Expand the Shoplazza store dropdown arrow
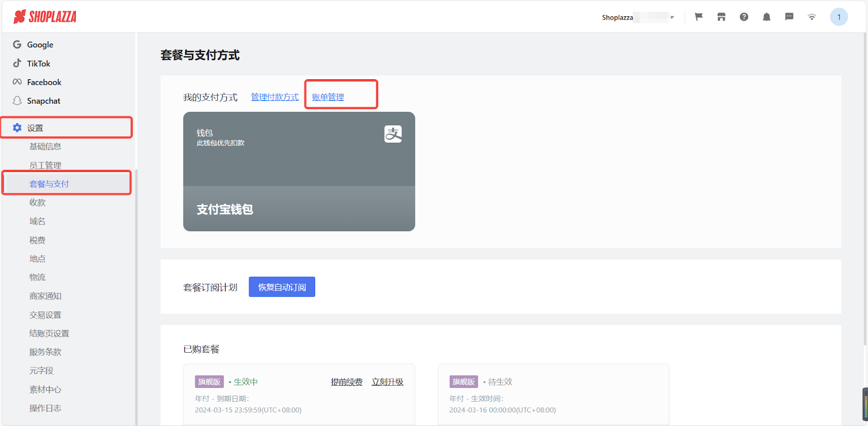The width and height of the screenshot is (868, 426). pyautogui.click(x=672, y=17)
